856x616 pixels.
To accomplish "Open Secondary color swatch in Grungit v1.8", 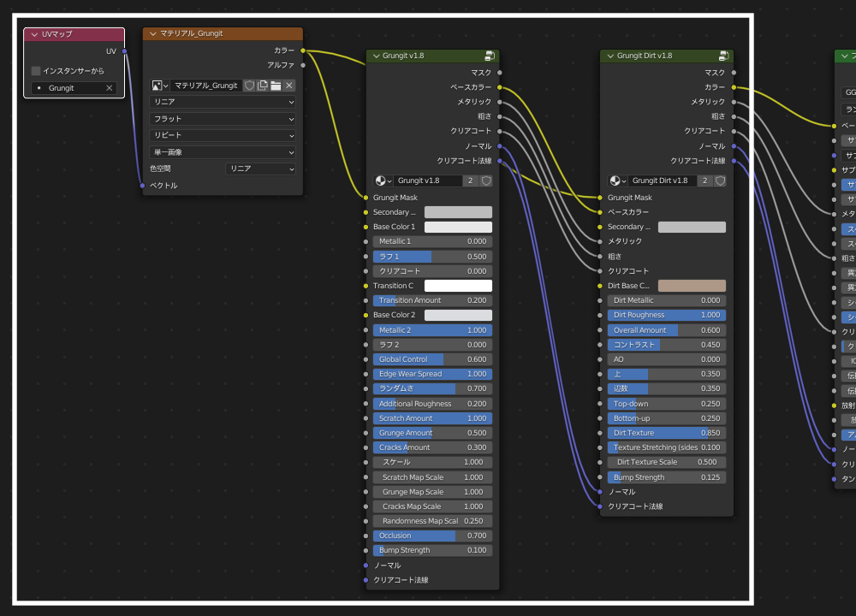I will pyautogui.click(x=458, y=212).
